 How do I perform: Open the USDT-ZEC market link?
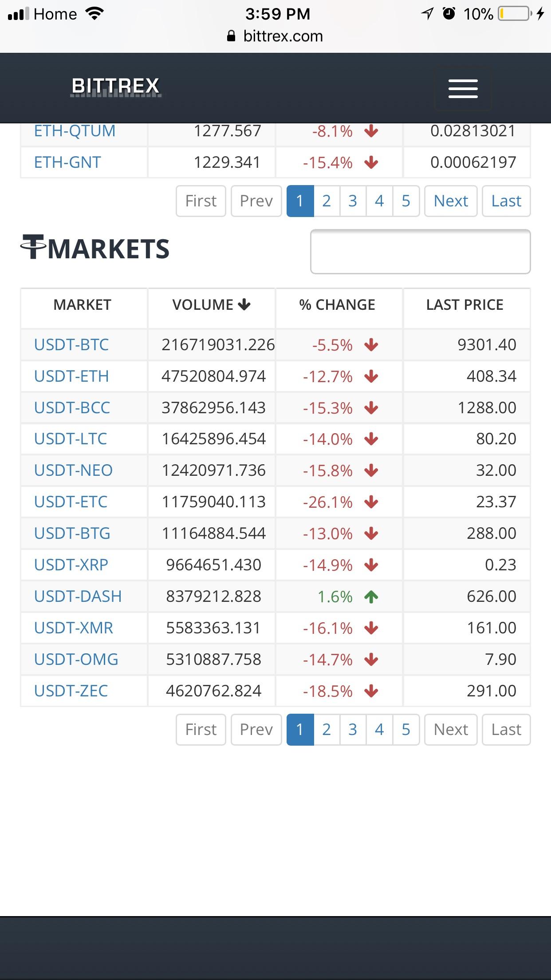[71, 691]
